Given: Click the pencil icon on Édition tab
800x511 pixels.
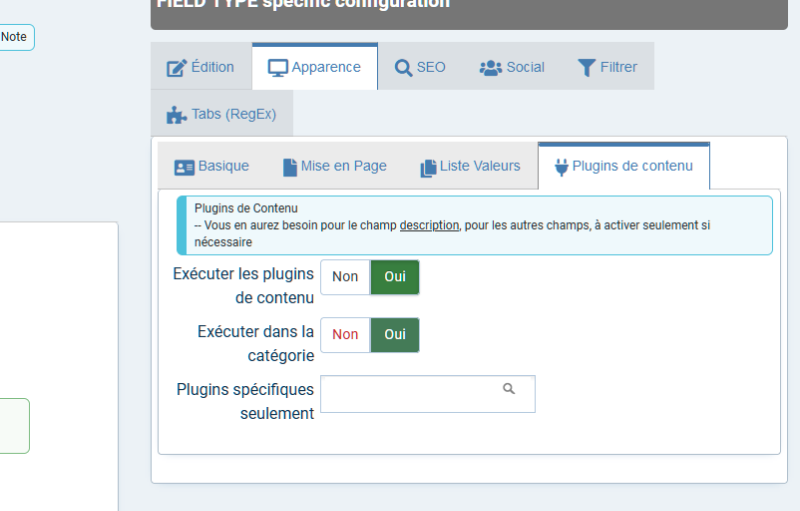Looking at the screenshot, I should click(176, 68).
